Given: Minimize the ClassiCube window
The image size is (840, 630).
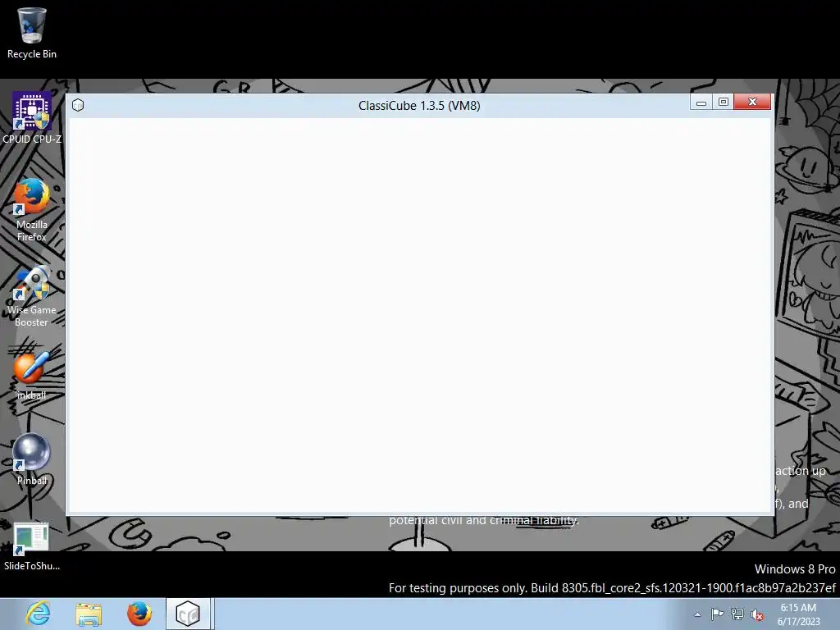Looking at the screenshot, I should point(701,102).
